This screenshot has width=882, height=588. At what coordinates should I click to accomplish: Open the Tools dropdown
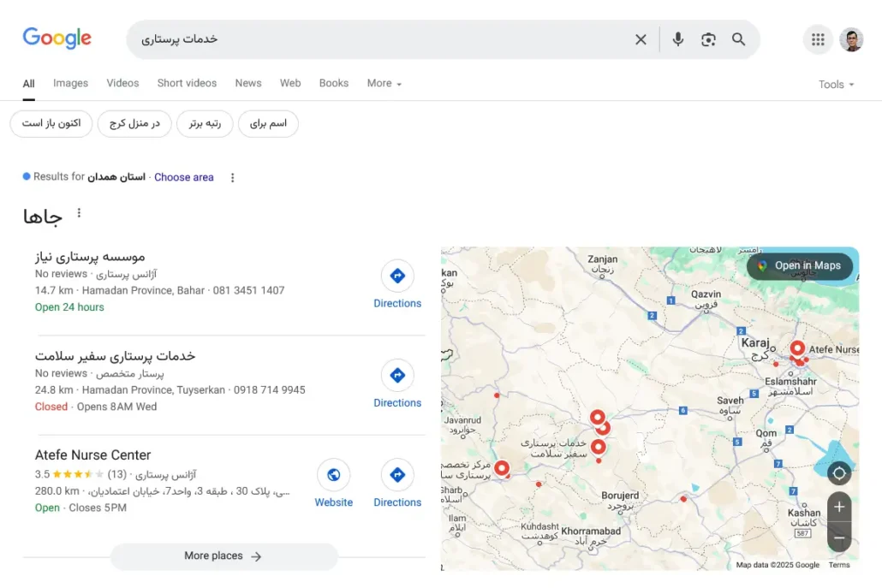[x=836, y=85]
